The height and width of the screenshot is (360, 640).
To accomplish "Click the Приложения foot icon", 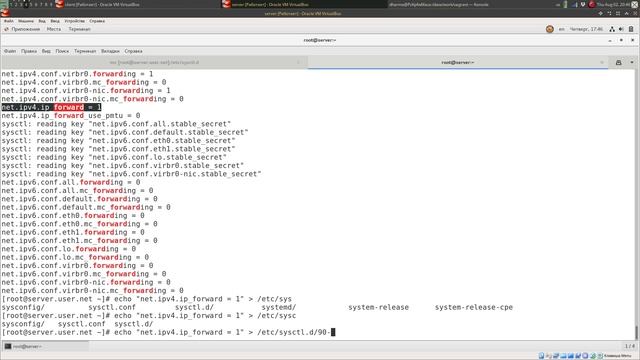I will pos(6,29).
